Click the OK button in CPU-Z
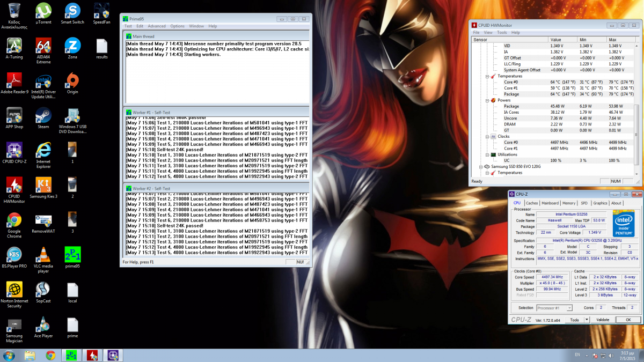This screenshot has height=362, width=644. click(628, 320)
